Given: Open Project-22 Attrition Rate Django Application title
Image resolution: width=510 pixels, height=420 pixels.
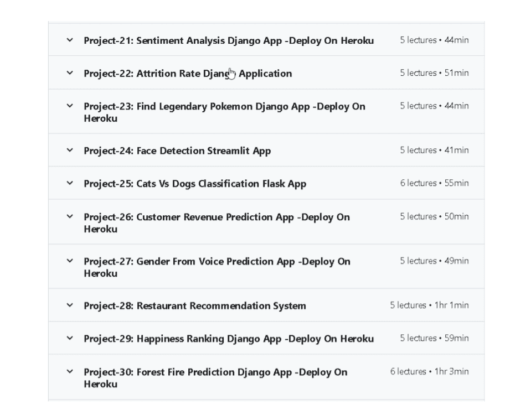Looking at the screenshot, I should pyautogui.click(x=188, y=74).
